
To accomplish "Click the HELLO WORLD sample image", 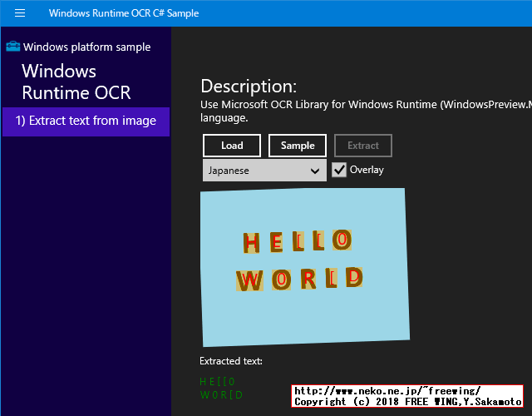I will (x=305, y=267).
